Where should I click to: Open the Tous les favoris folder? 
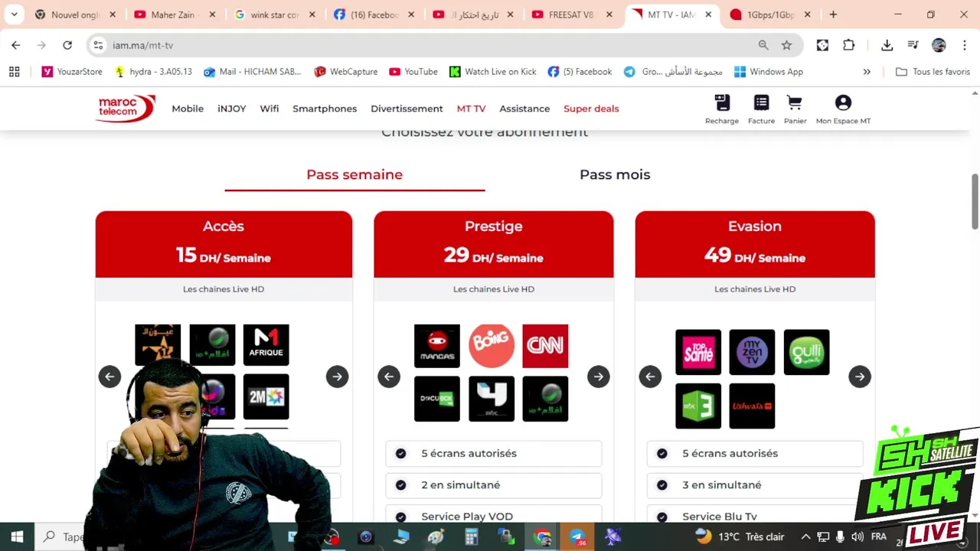click(933, 72)
